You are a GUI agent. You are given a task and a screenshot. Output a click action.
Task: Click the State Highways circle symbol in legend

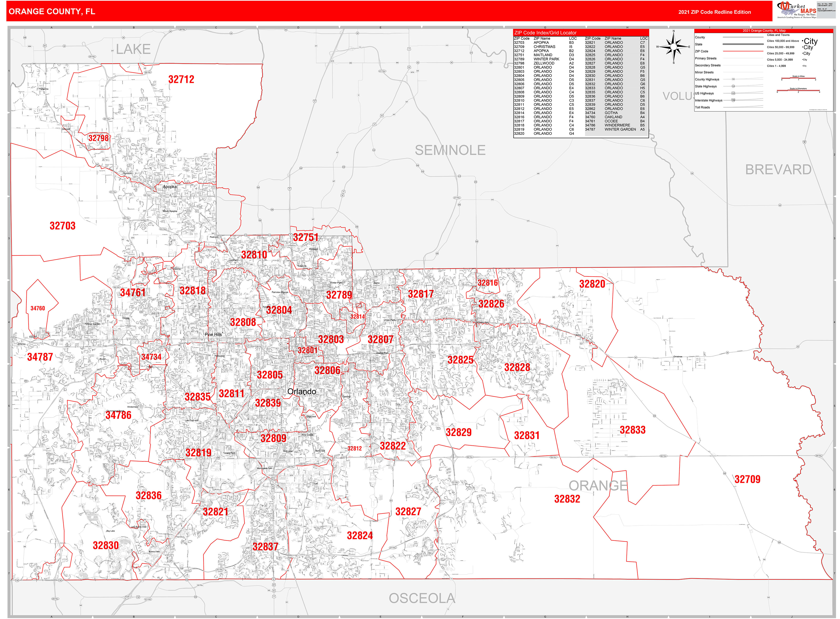click(733, 86)
